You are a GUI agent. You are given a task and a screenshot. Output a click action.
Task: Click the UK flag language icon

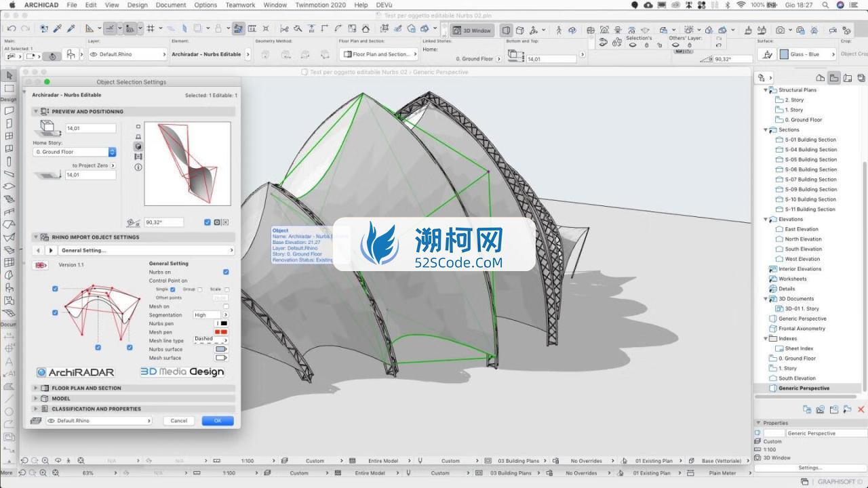point(41,265)
